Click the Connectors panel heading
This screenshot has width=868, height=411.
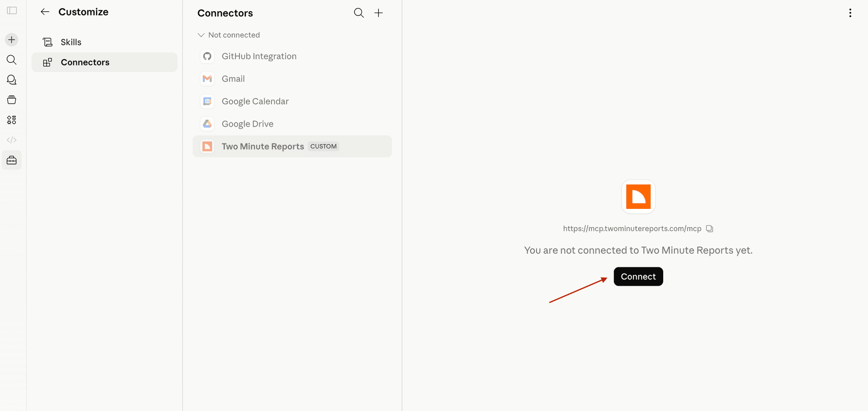[x=225, y=13]
